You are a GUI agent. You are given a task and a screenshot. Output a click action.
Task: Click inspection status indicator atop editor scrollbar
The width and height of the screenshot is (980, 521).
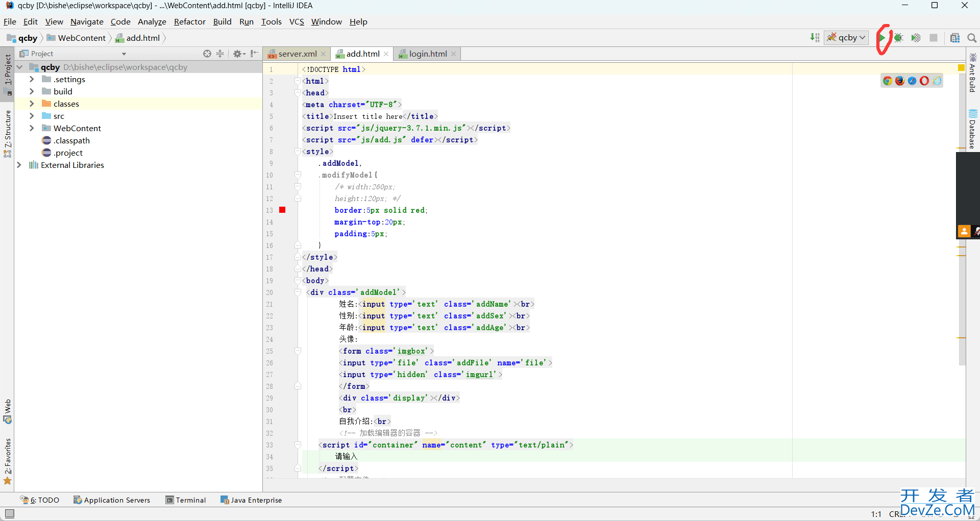961,68
